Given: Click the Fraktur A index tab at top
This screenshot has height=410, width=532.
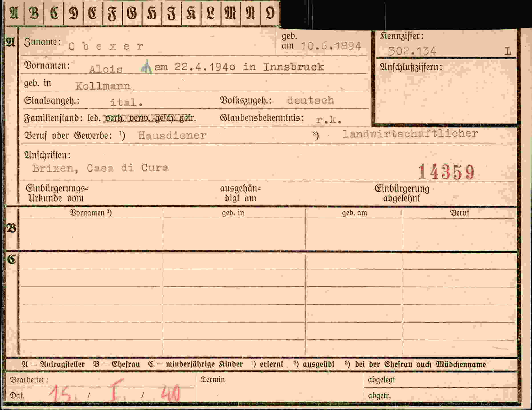Looking at the screenshot, I should click(x=14, y=13).
